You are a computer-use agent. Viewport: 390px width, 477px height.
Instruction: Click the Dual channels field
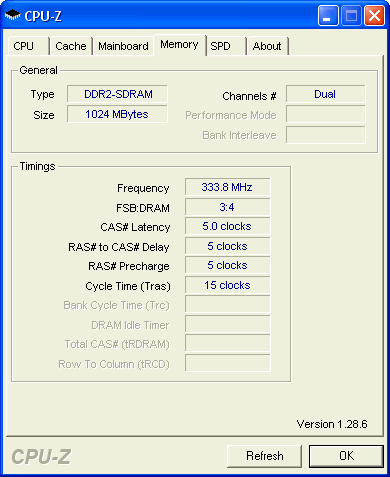coord(326,94)
